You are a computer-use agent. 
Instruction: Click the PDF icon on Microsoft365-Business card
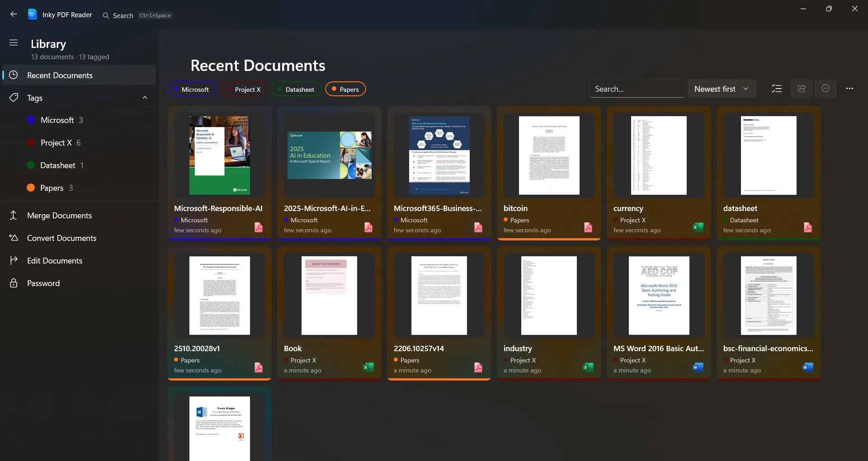[x=478, y=227]
